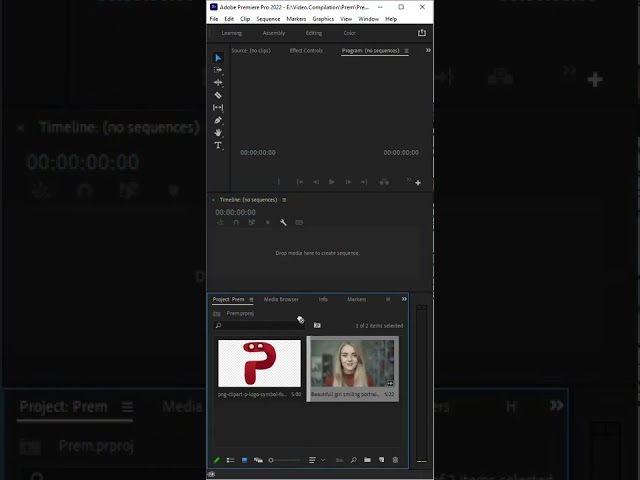640x480 pixels.
Task: Open the Sequence menu
Action: (x=268, y=19)
